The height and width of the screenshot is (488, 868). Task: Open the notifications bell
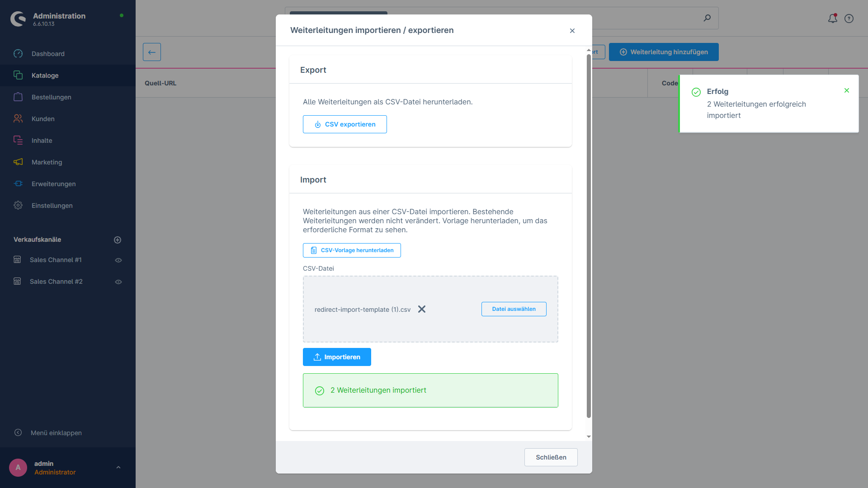pyautogui.click(x=833, y=18)
